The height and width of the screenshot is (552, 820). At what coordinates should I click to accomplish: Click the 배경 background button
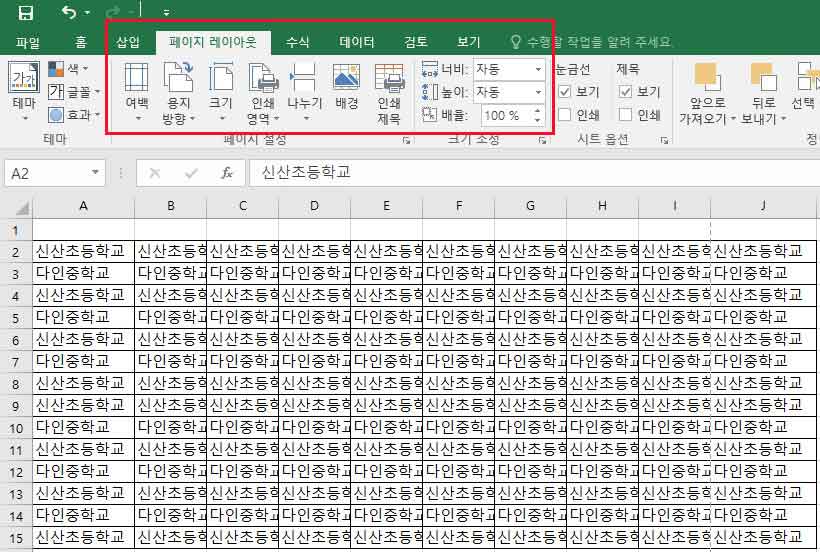point(346,87)
